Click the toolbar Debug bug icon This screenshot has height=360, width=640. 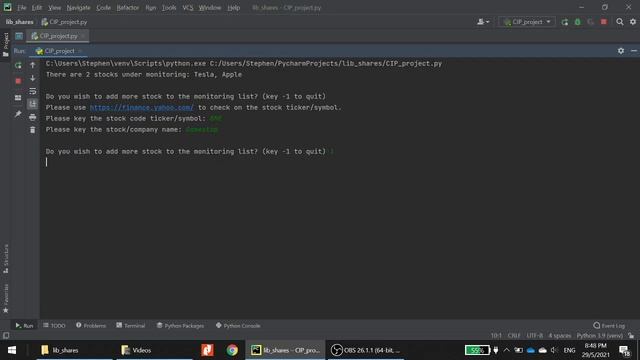point(578,22)
